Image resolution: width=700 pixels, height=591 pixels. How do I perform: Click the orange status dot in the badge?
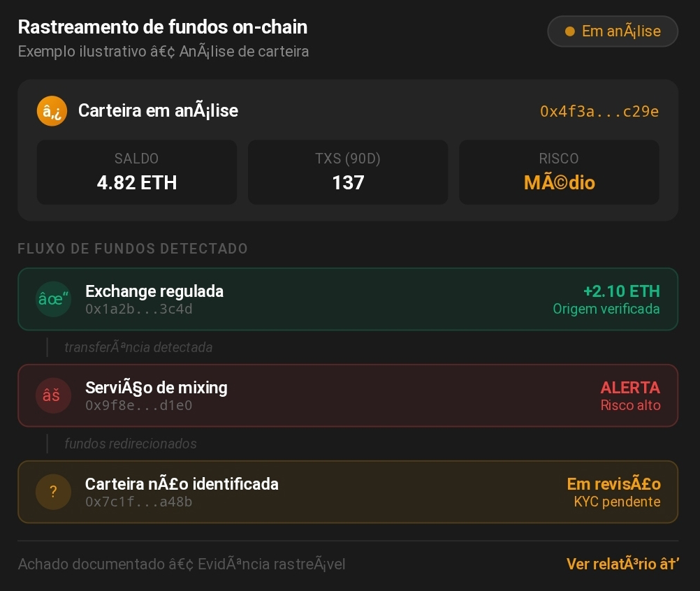coord(569,31)
